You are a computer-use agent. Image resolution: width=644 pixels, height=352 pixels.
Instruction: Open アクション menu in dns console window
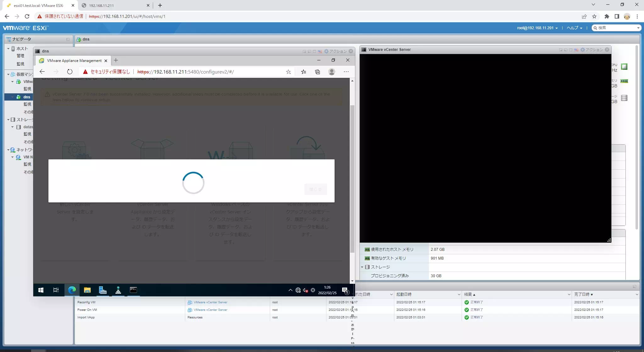336,51
